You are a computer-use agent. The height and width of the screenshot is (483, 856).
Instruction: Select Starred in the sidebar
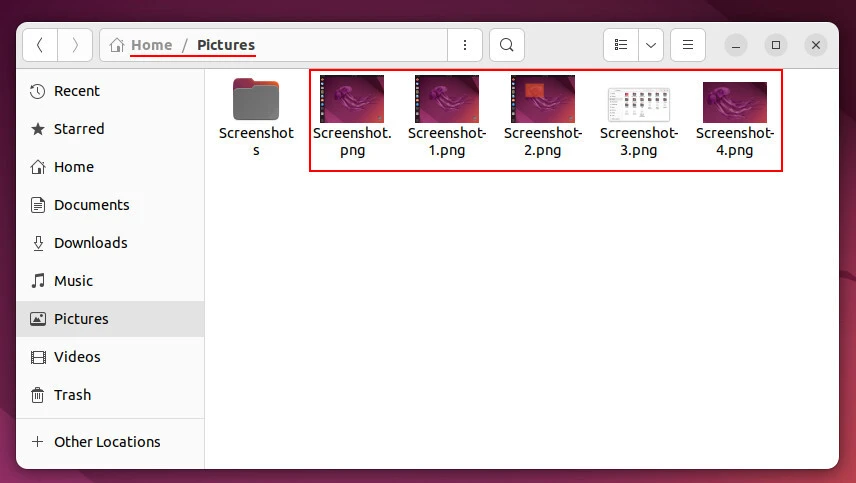pyautogui.click(x=79, y=129)
